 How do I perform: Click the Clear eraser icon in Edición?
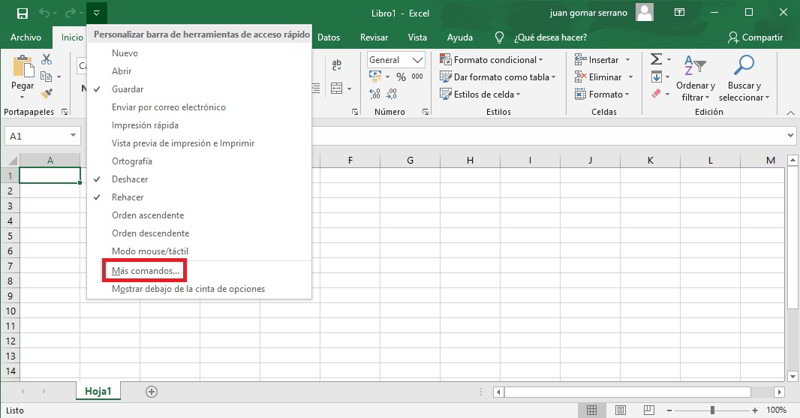(x=655, y=94)
